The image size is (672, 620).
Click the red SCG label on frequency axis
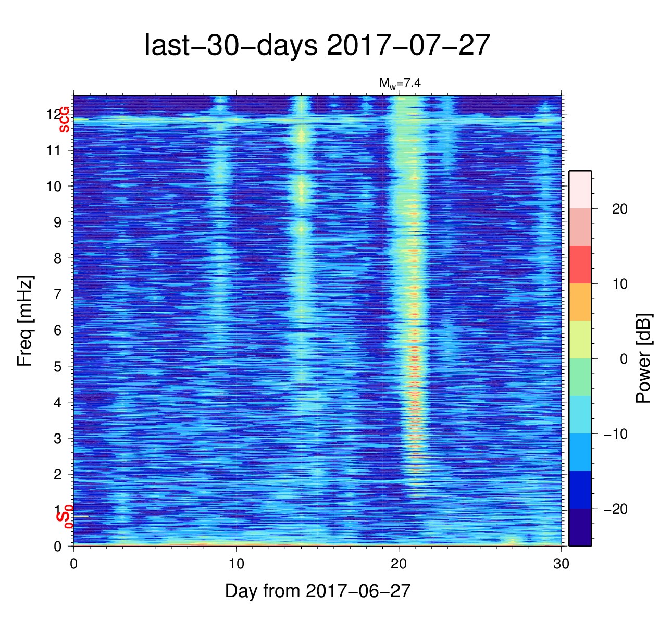[64, 120]
